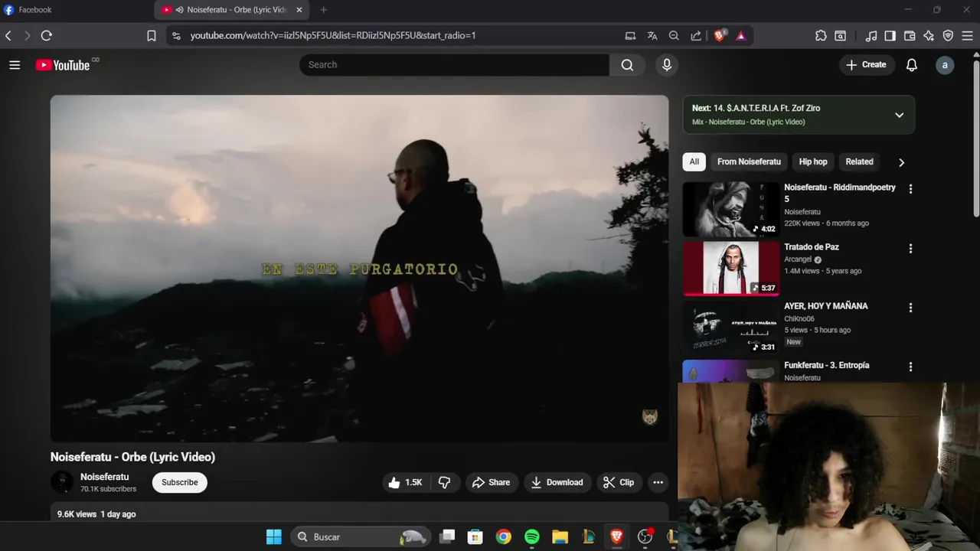Select the All filter chip
Image resolution: width=980 pixels, height=551 pixels.
694,161
